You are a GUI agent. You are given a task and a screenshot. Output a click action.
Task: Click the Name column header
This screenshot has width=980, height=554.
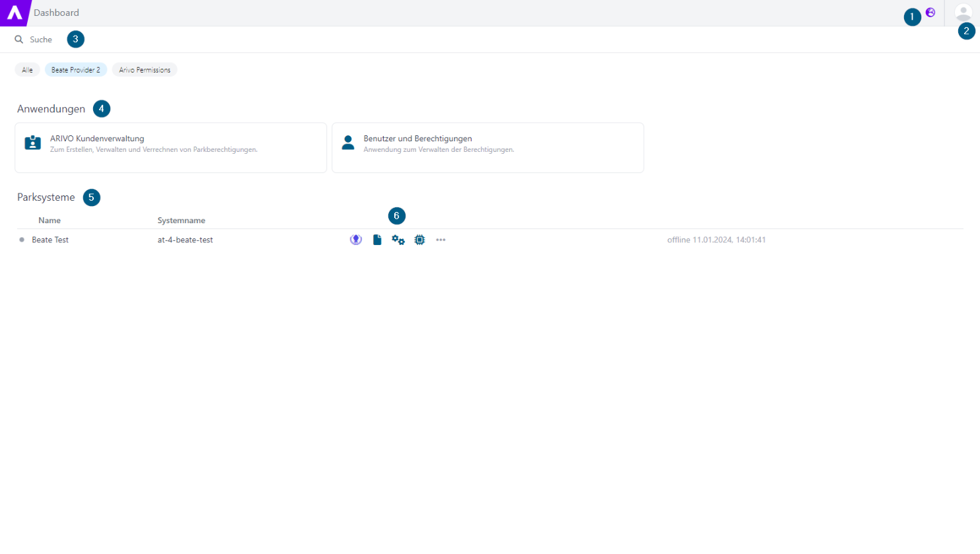pyautogui.click(x=50, y=221)
